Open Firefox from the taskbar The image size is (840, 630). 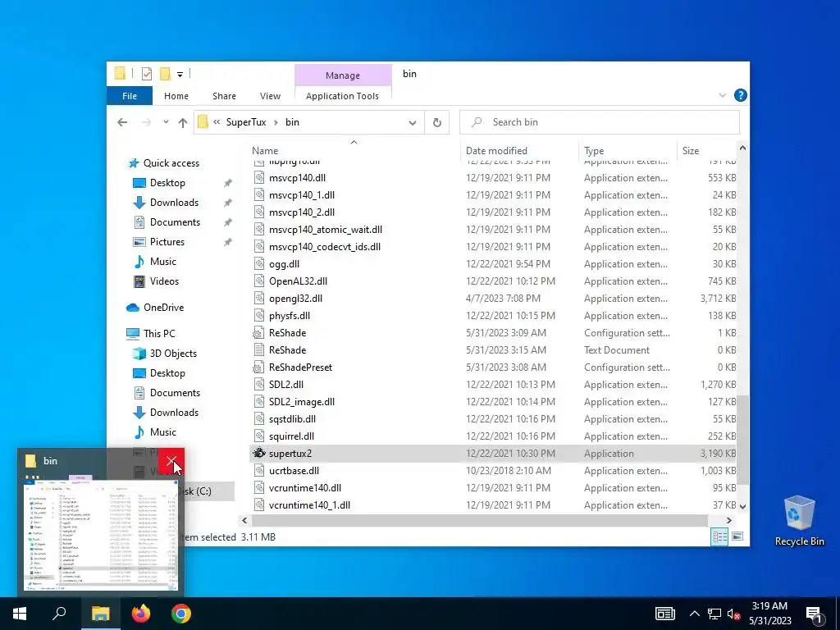[141, 614]
